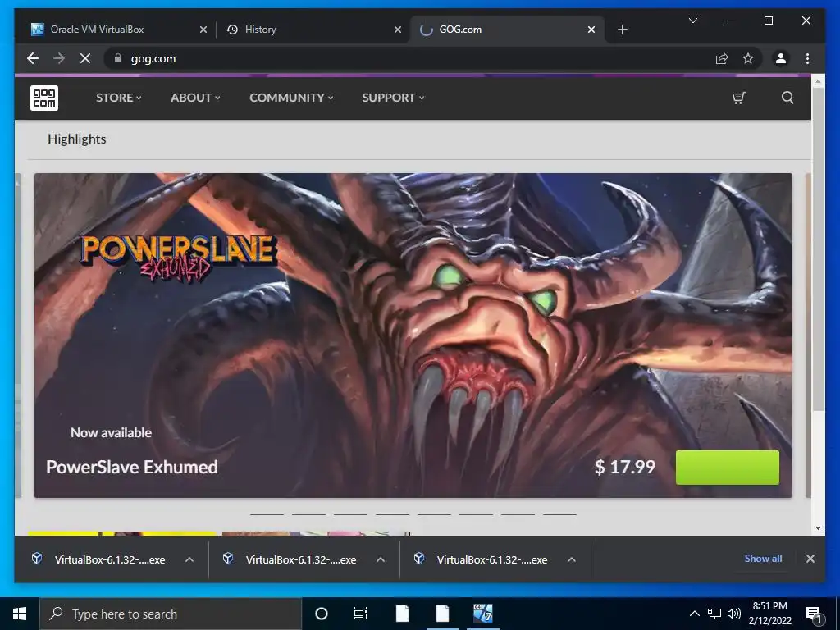Image resolution: width=840 pixels, height=630 pixels.
Task: Close the downloads bar
Action: (810, 559)
